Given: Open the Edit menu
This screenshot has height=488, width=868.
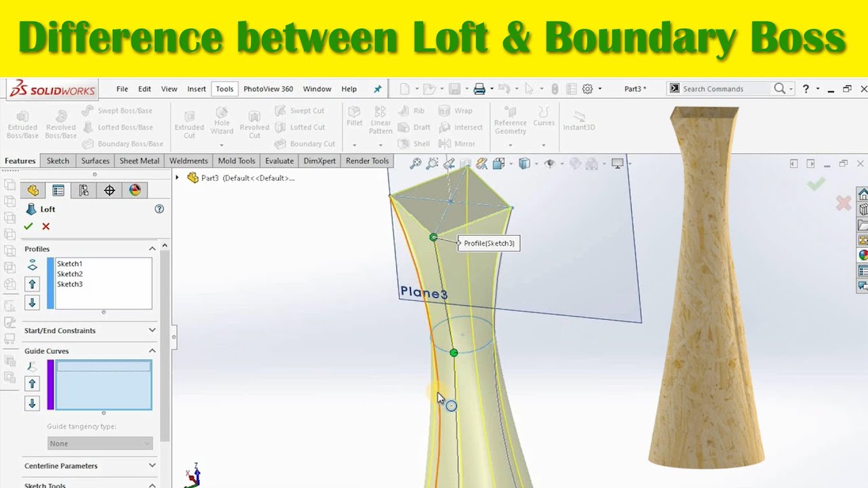Looking at the screenshot, I should point(144,89).
